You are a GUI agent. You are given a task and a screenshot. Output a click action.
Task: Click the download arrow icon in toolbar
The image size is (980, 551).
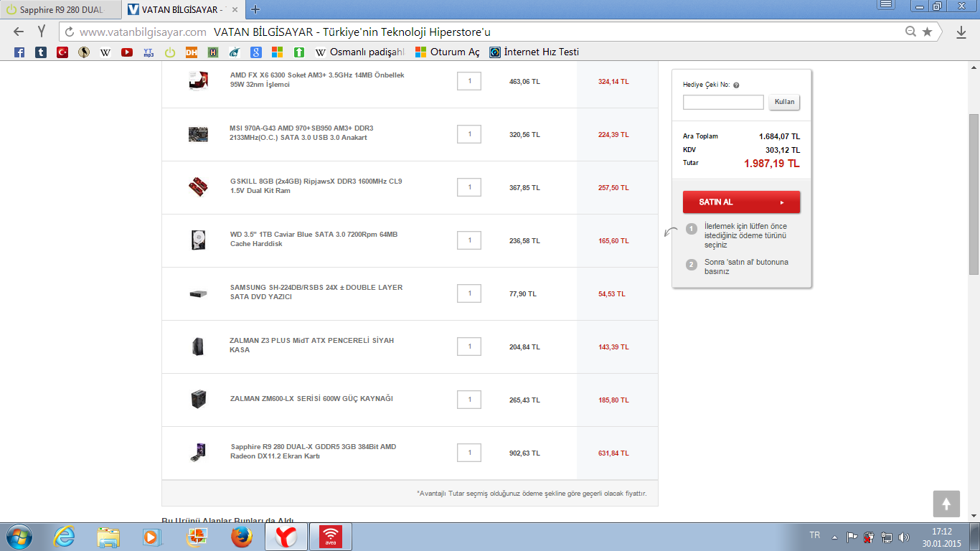tap(961, 32)
